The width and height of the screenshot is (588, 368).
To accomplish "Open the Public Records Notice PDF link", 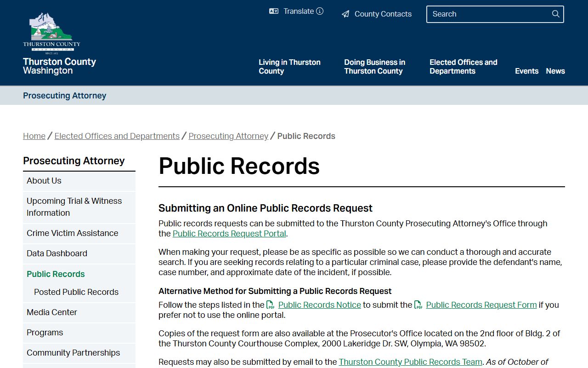I will [x=320, y=305].
